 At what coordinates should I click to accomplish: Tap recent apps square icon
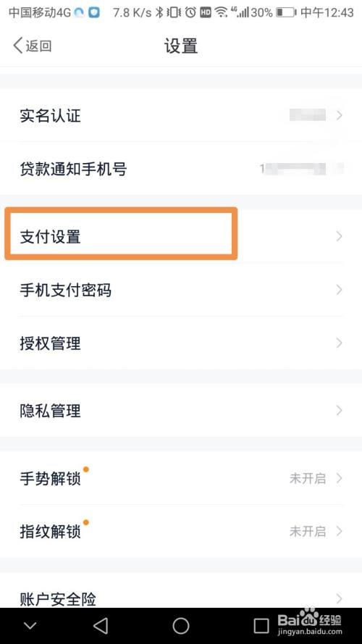261,626
